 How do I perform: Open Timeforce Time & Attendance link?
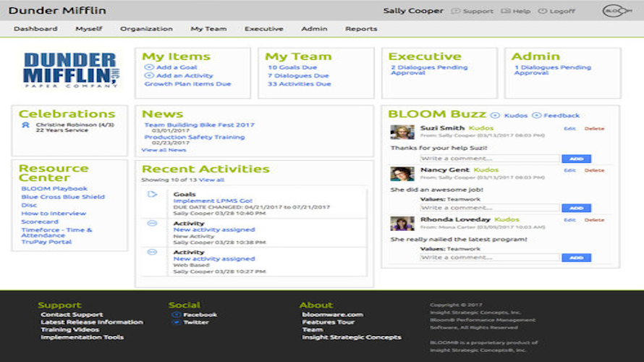pos(56,232)
